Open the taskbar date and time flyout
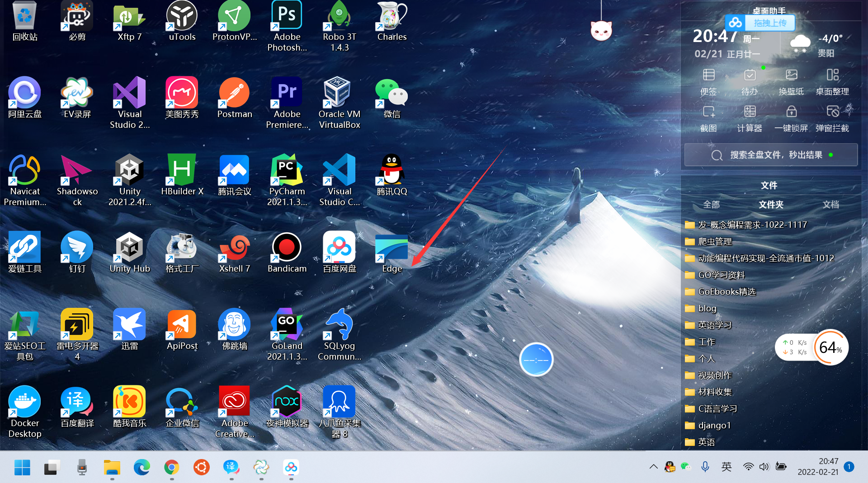The width and height of the screenshot is (868, 483). (818, 467)
